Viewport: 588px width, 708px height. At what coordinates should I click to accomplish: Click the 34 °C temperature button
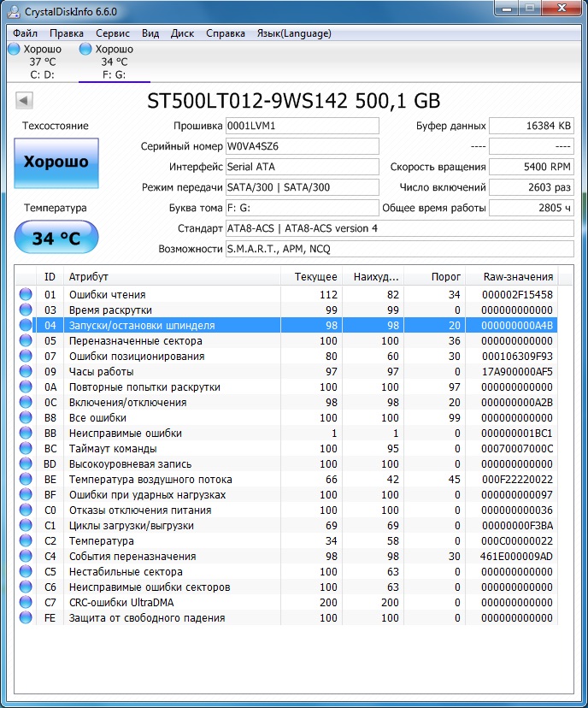coord(56,238)
